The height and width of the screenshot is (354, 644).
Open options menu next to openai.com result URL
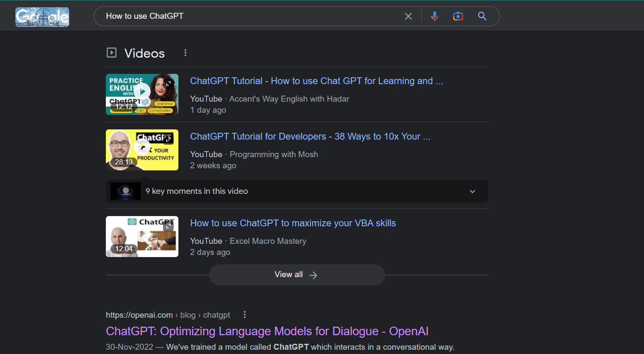pos(245,315)
